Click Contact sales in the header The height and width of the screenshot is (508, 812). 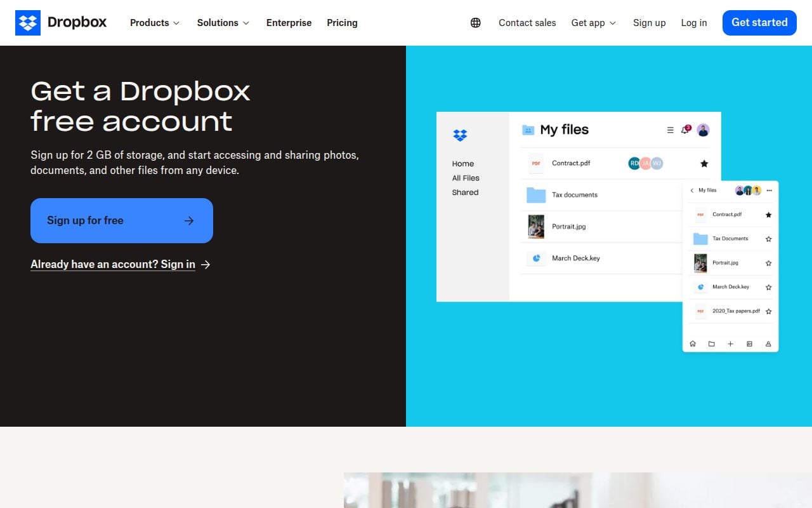pyautogui.click(x=527, y=23)
